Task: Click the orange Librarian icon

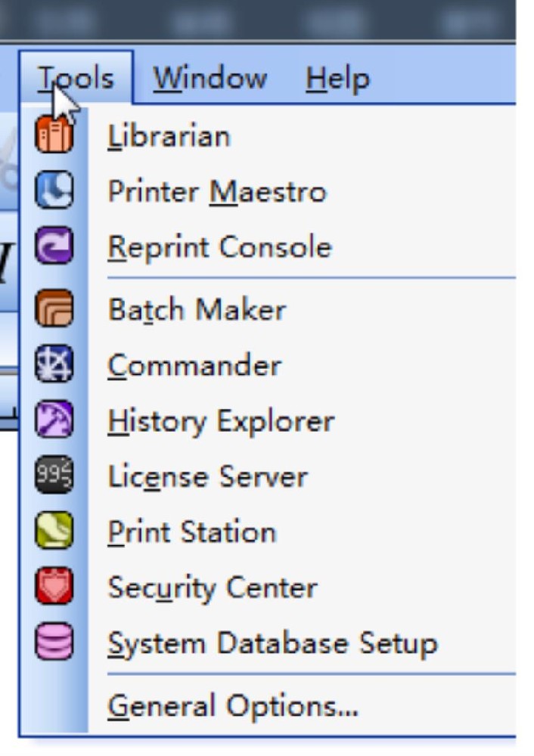Action: 54,135
